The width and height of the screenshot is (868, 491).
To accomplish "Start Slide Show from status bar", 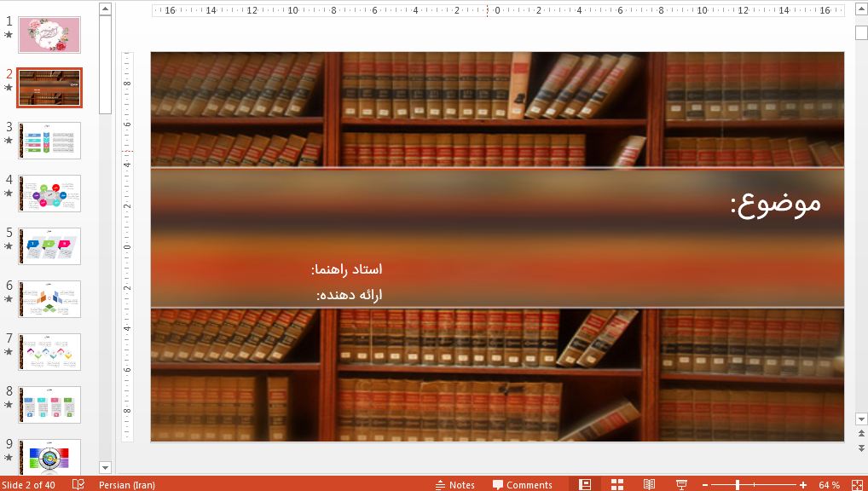I will click(680, 484).
